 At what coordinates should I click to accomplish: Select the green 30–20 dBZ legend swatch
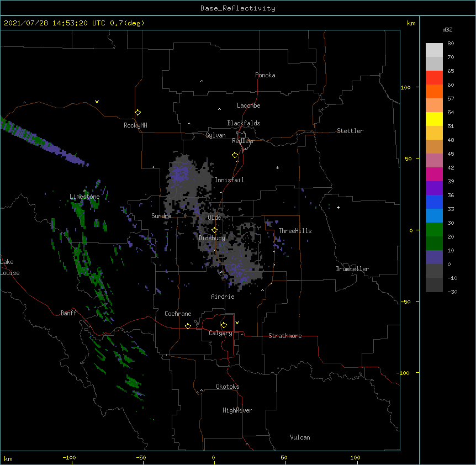tap(434, 230)
